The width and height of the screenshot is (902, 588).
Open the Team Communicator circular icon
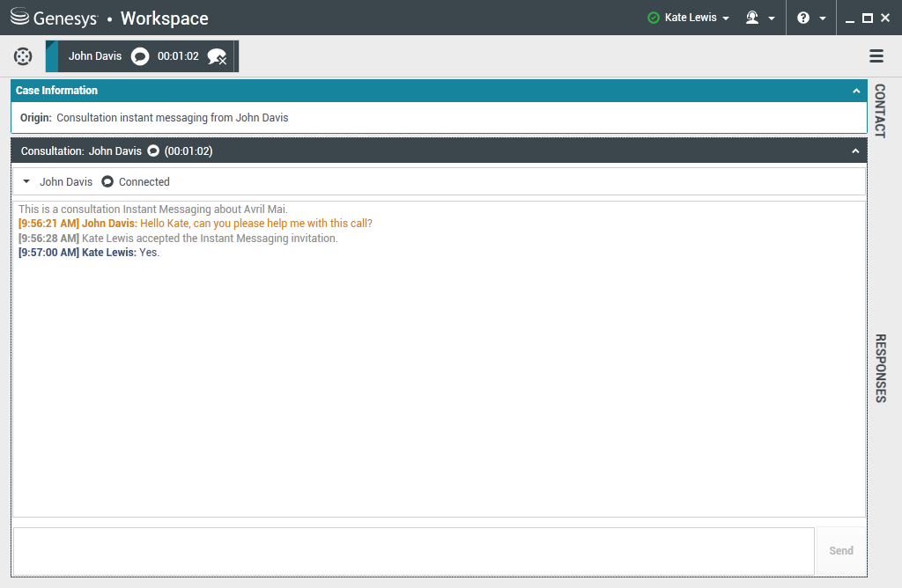(x=23, y=56)
